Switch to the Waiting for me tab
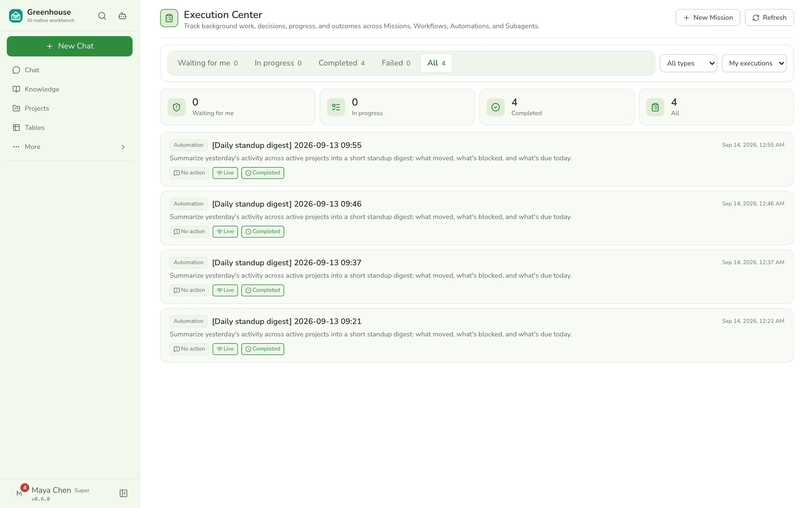This screenshot has width=812, height=508. click(208, 63)
